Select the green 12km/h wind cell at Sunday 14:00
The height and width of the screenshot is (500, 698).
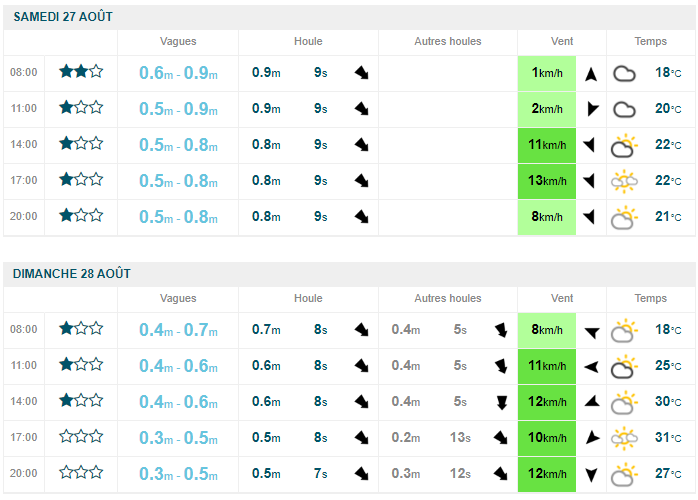(547, 402)
